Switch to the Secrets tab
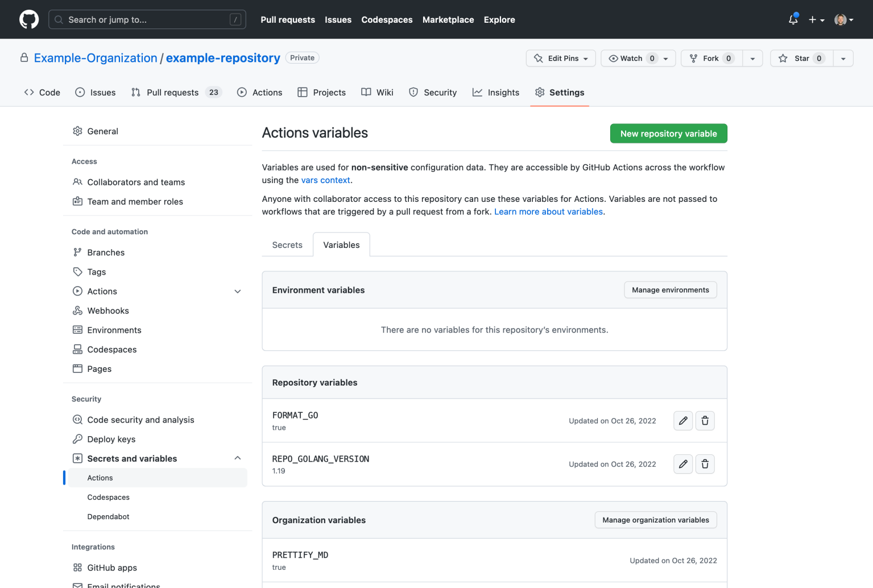The height and width of the screenshot is (588, 873). [287, 245]
